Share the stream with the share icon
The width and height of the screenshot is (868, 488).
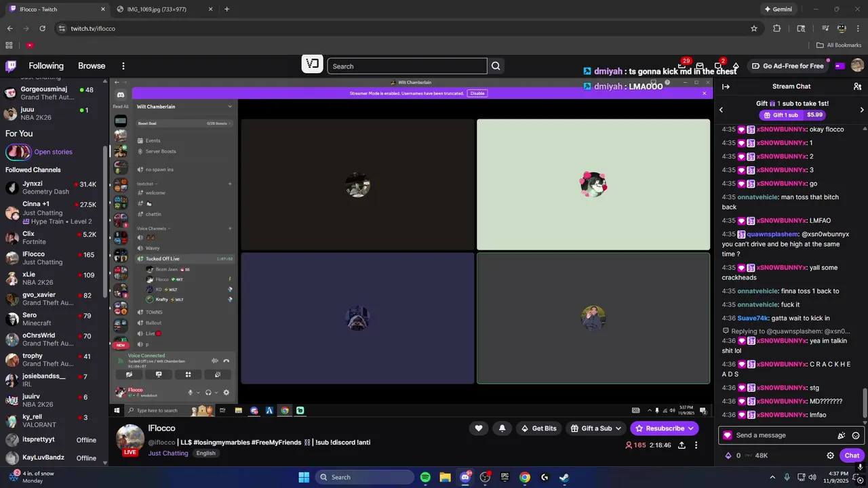[682, 445]
